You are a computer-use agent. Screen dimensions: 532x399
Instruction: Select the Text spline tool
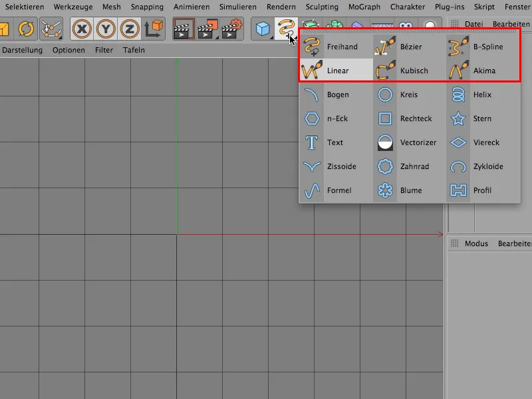tap(336, 142)
